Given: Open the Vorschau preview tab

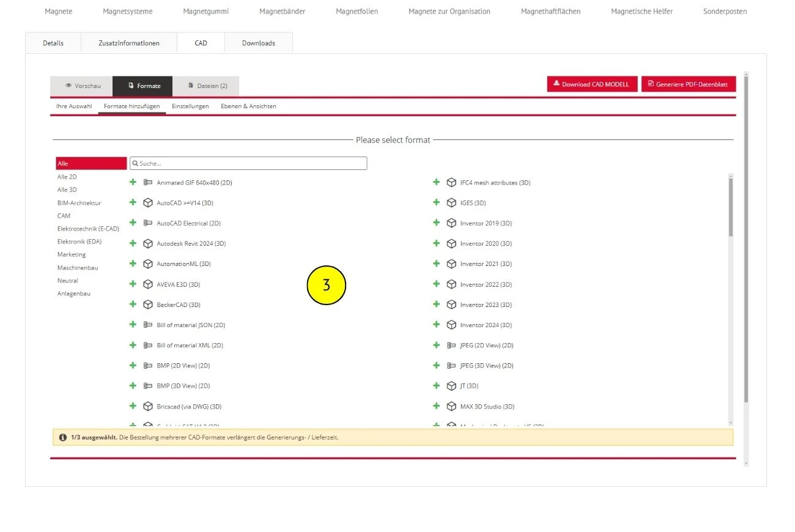Looking at the screenshot, I should (x=83, y=86).
